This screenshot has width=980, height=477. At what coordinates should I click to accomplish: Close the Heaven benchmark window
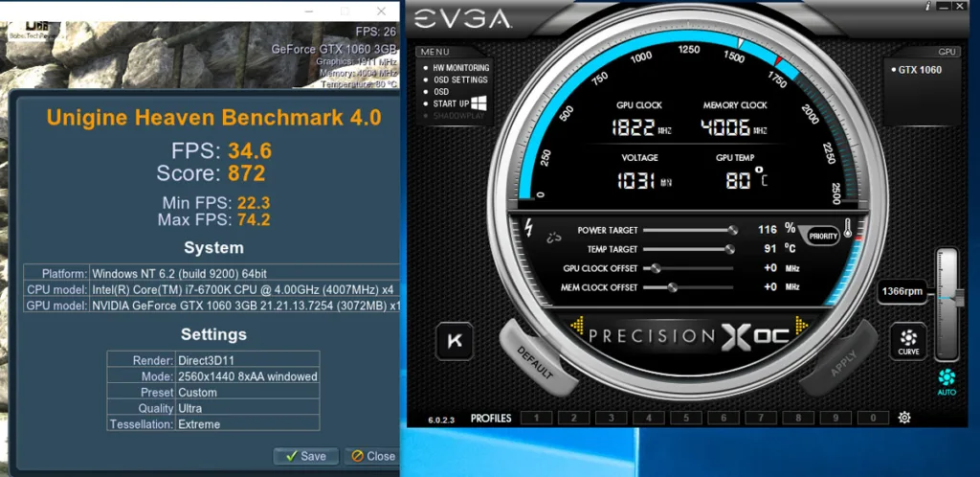pyautogui.click(x=381, y=11)
